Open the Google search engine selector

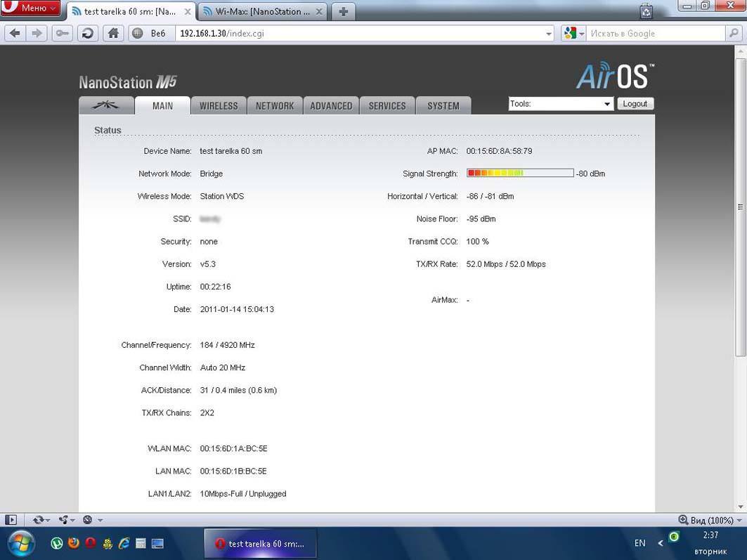[573, 33]
